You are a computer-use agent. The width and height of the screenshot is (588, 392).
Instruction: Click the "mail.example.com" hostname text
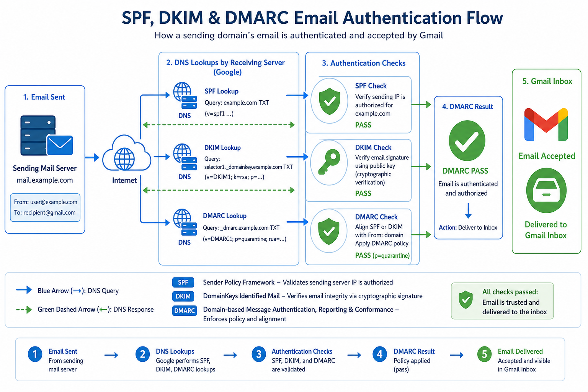click(x=45, y=180)
